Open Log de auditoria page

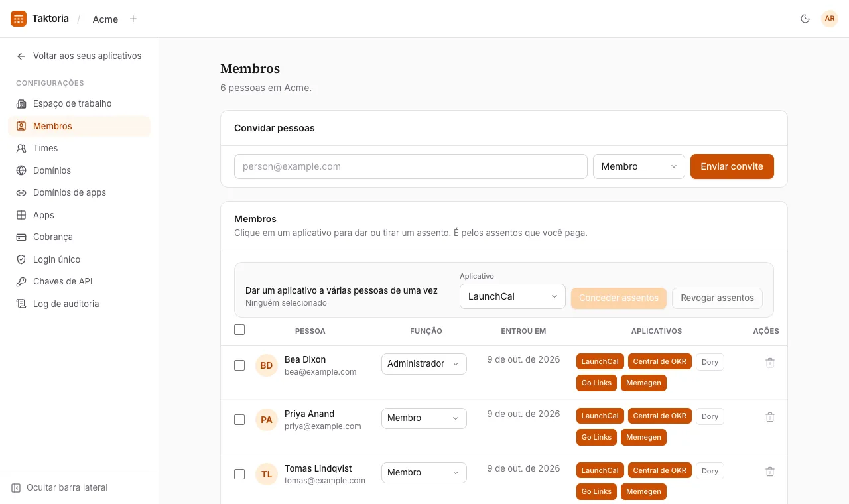79,304
